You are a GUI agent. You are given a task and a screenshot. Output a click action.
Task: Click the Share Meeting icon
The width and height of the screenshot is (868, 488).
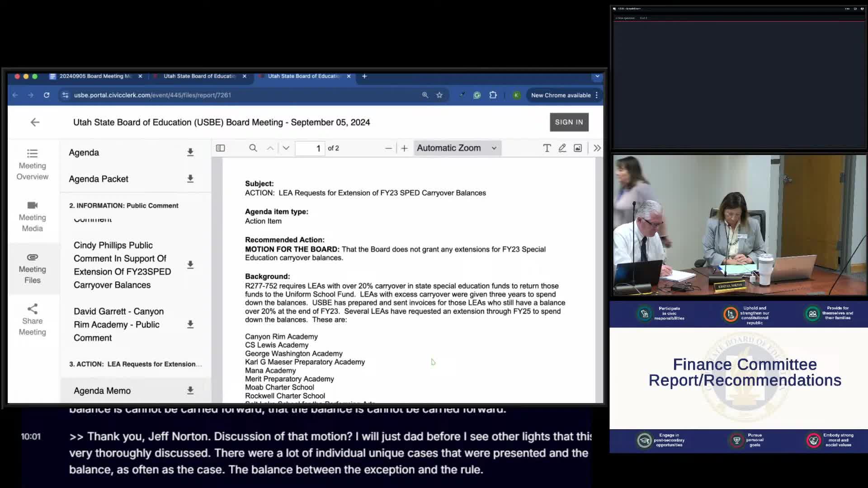click(32, 320)
